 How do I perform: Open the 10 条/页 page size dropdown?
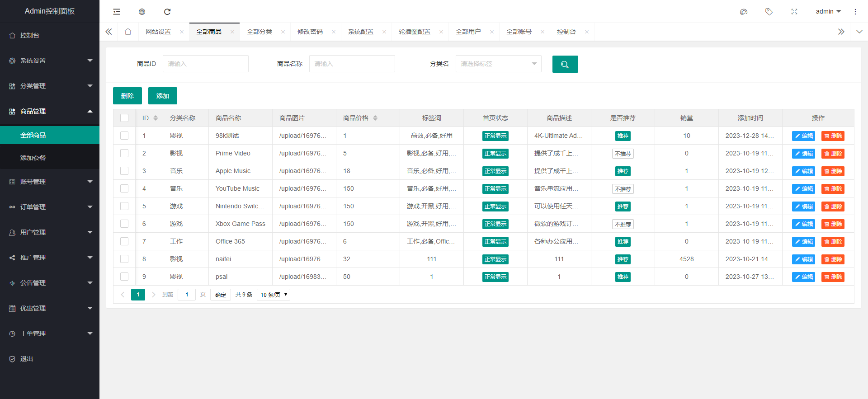(x=274, y=295)
